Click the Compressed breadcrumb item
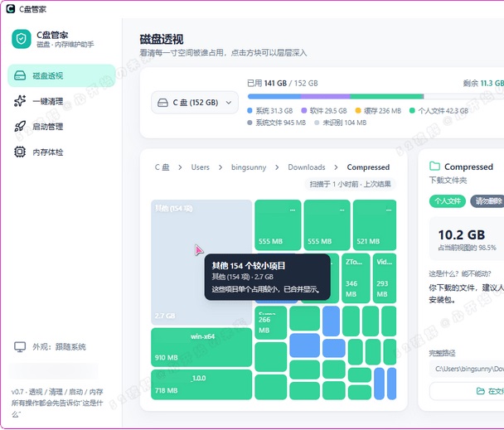The image size is (504, 430). tap(368, 167)
